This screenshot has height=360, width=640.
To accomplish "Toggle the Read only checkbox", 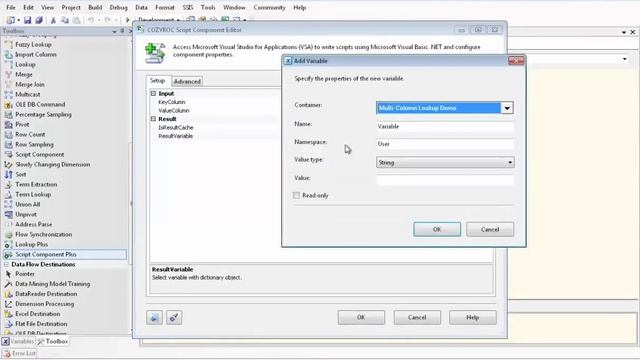I will tap(296, 196).
